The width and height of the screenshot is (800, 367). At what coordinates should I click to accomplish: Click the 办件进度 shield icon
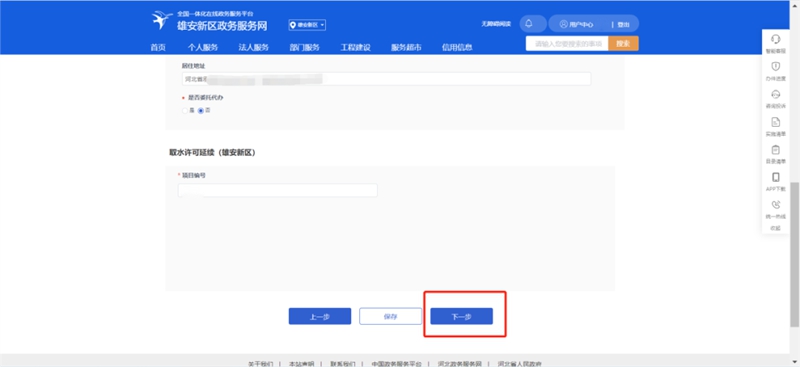(776, 67)
